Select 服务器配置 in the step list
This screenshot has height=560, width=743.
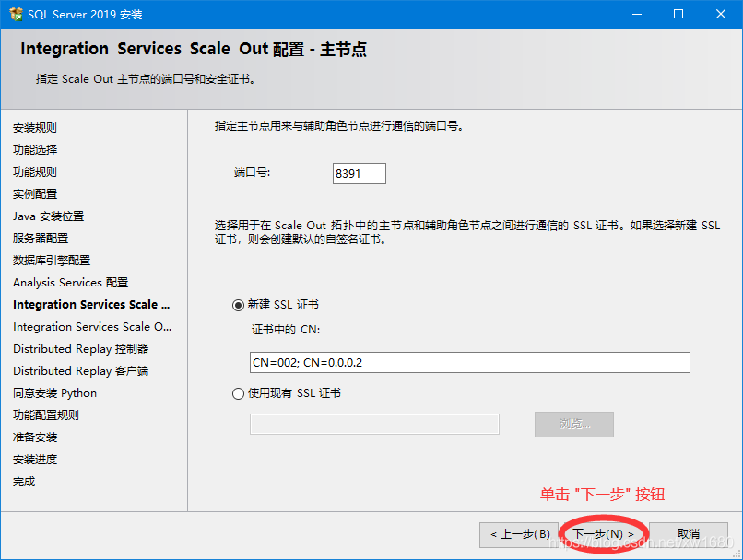point(41,239)
